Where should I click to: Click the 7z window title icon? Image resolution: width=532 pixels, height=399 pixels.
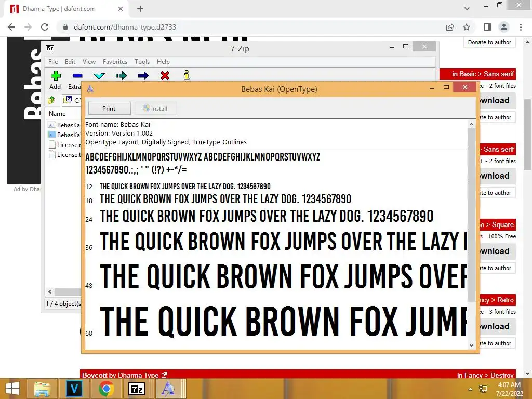click(50, 48)
